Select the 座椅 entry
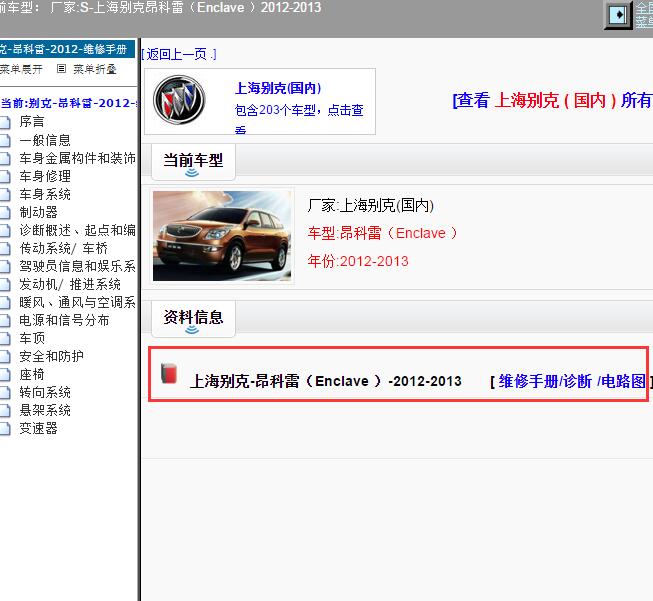The image size is (653, 601). pos(32,374)
